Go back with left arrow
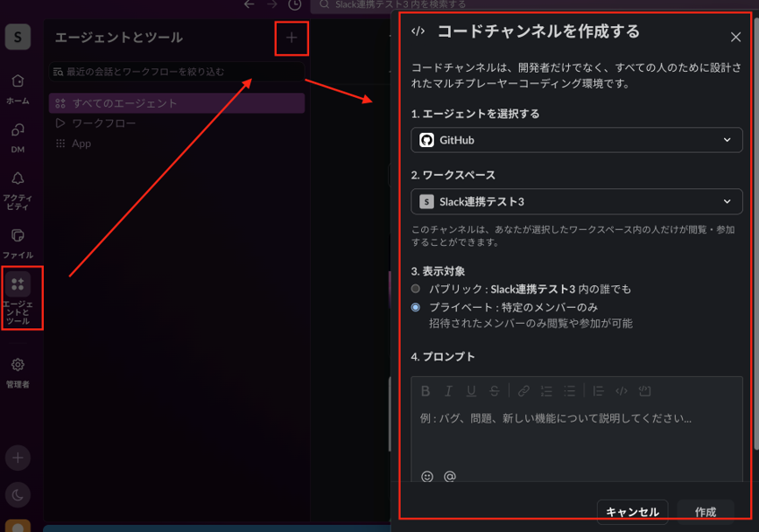The height and width of the screenshot is (532, 759). (249, 4)
